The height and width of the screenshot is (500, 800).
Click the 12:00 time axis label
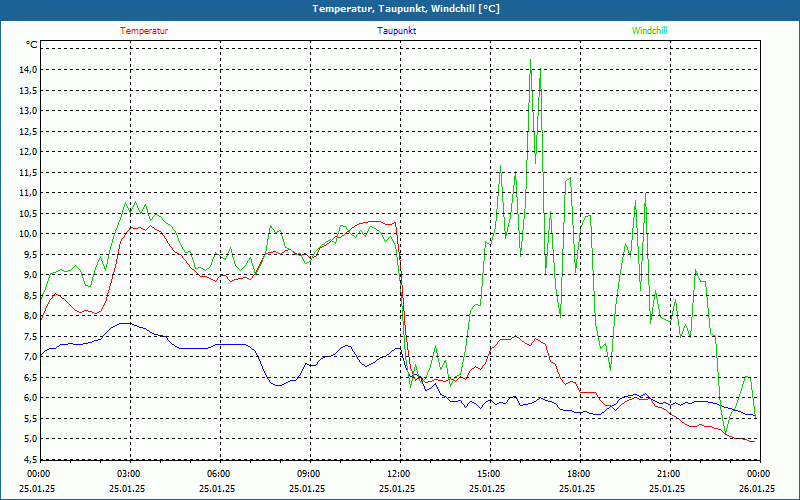coord(399,474)
